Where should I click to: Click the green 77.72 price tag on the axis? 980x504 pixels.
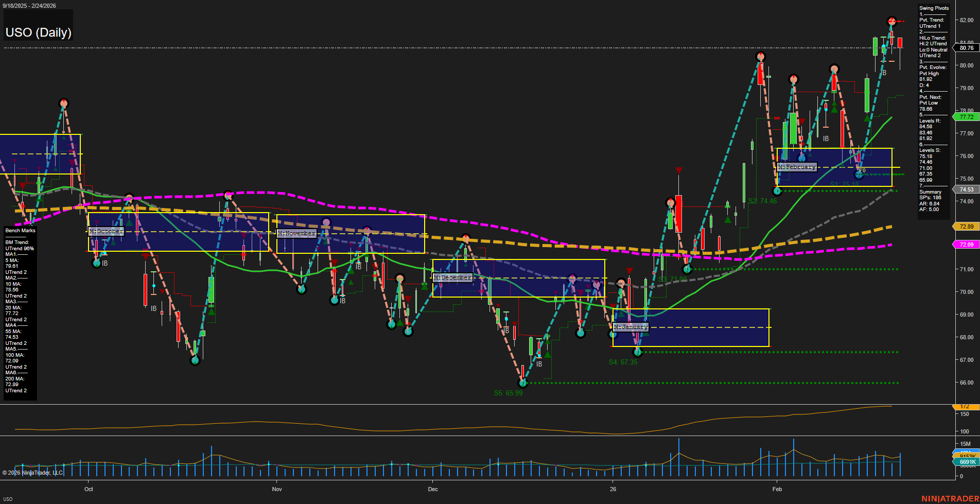(x=966, y=117)
